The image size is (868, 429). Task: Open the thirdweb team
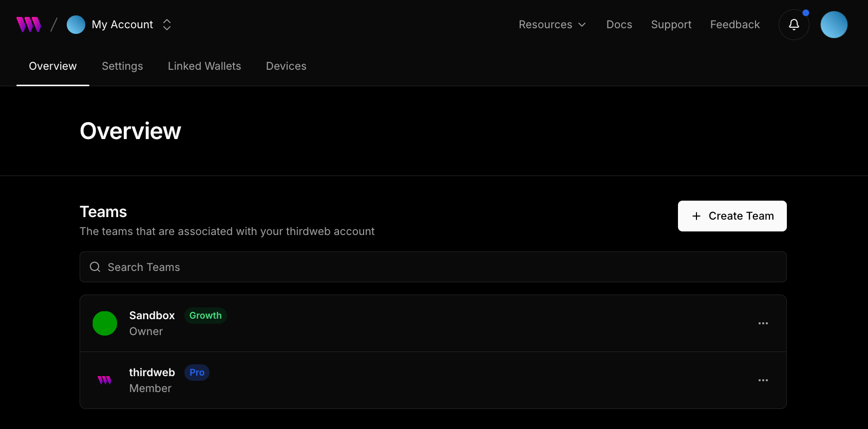433,380
